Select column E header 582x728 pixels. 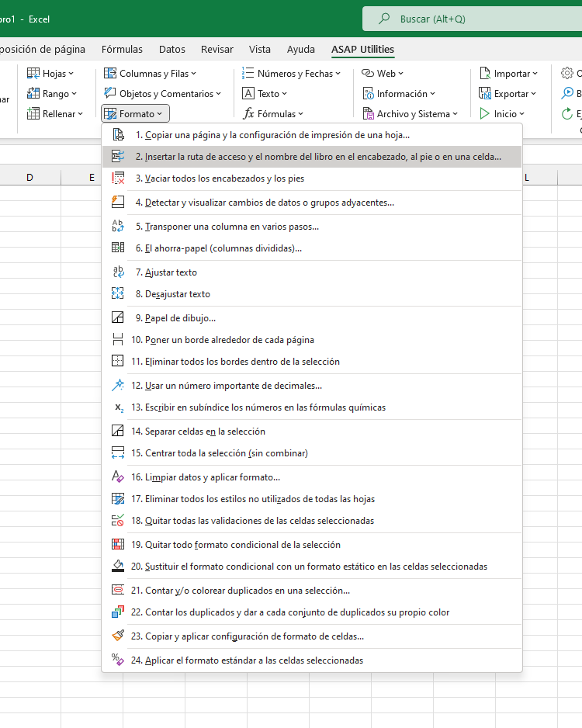pyautogui.click(x=81, y=178)
